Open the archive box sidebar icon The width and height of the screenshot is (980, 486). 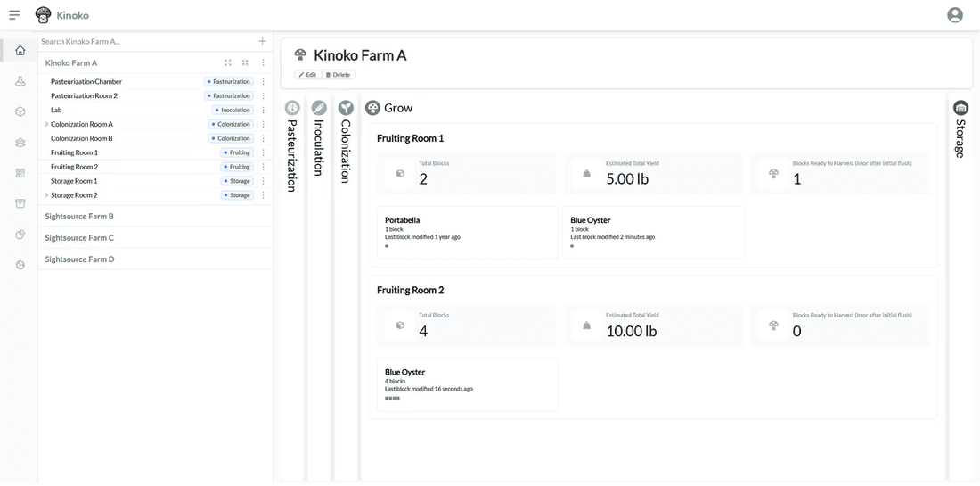point(20,204)
